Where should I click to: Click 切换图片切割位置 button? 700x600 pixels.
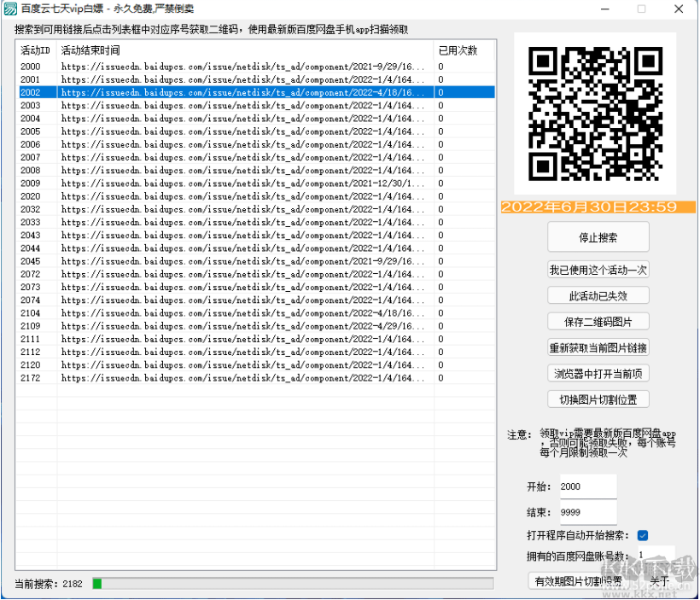click(x=597, y=399)
